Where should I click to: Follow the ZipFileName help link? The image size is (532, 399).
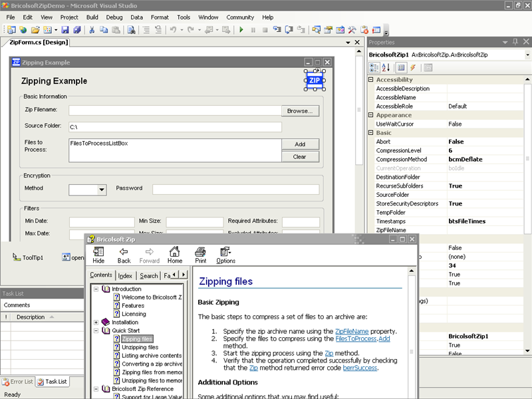(x=352, y=331)
